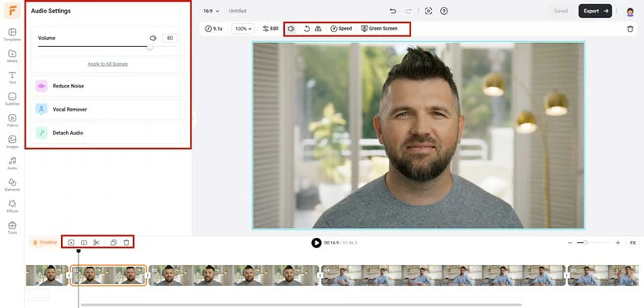The height and width of the screenshot is (308, 644).
Task: Click Apply to All Scenes link
Action: coord(107,64)
